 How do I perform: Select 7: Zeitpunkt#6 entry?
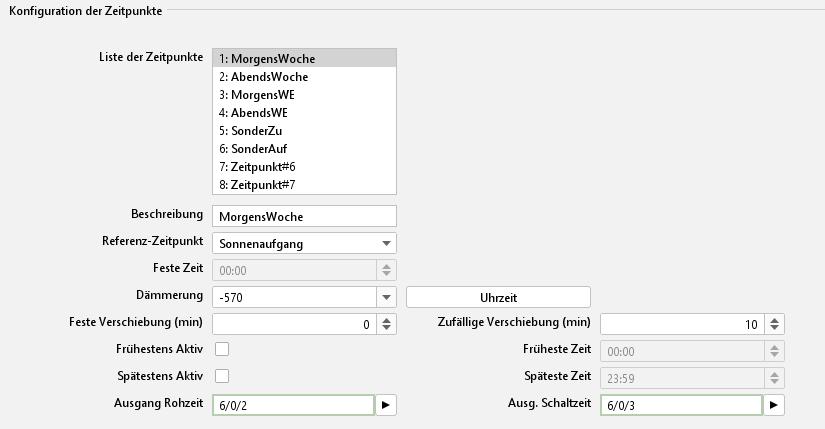[257, 167]
